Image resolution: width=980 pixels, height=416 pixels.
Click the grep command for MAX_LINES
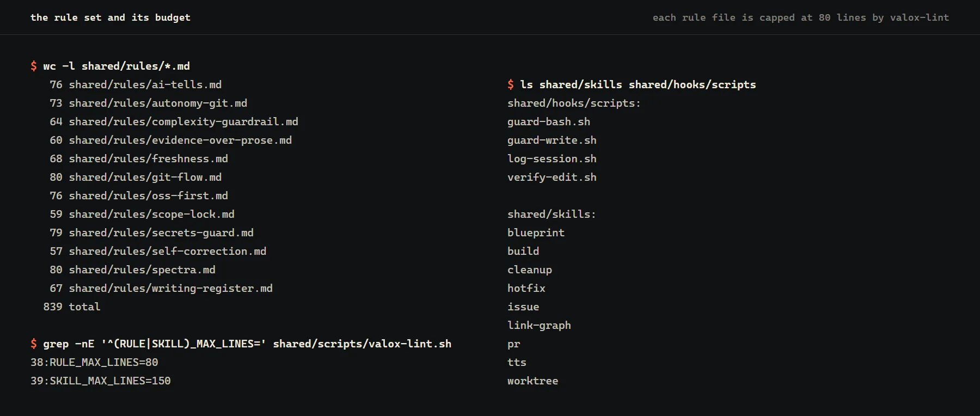pos(247,344)
